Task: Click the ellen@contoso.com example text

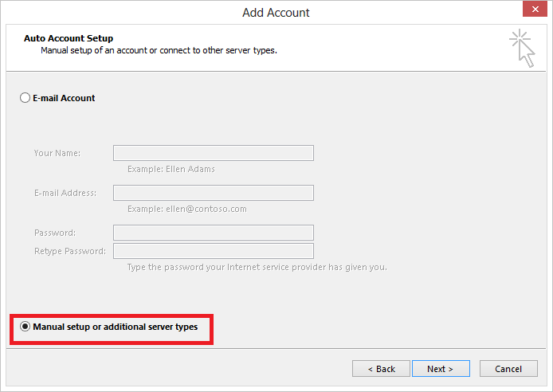Action: 186,209
